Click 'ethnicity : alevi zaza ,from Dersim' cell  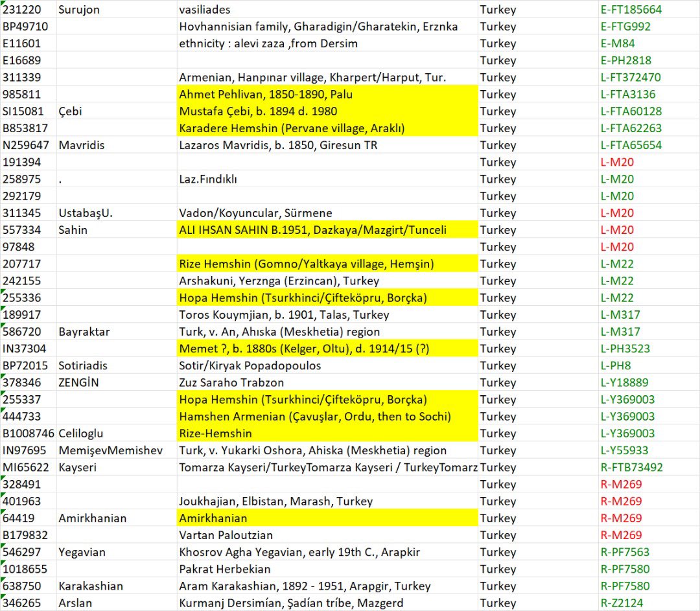coord(327,43)
